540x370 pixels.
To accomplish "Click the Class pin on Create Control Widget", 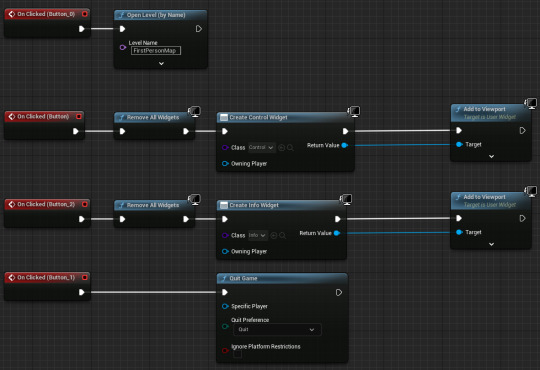I will [x=225, y=147].
